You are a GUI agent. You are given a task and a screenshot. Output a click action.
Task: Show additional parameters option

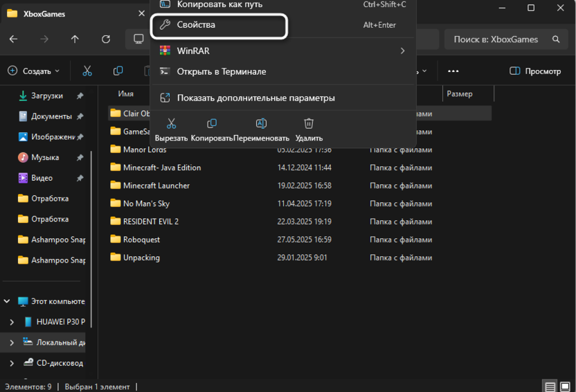[x=255, y=98]
